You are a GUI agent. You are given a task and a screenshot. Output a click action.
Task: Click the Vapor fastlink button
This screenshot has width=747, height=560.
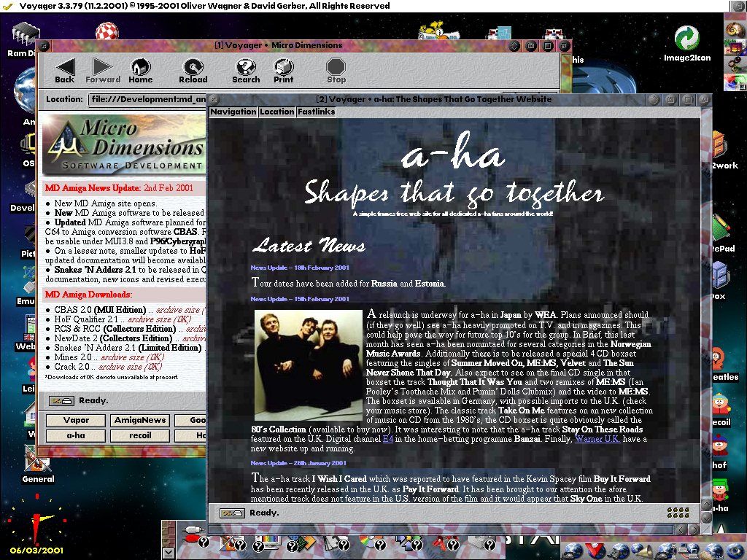[77, 420]
